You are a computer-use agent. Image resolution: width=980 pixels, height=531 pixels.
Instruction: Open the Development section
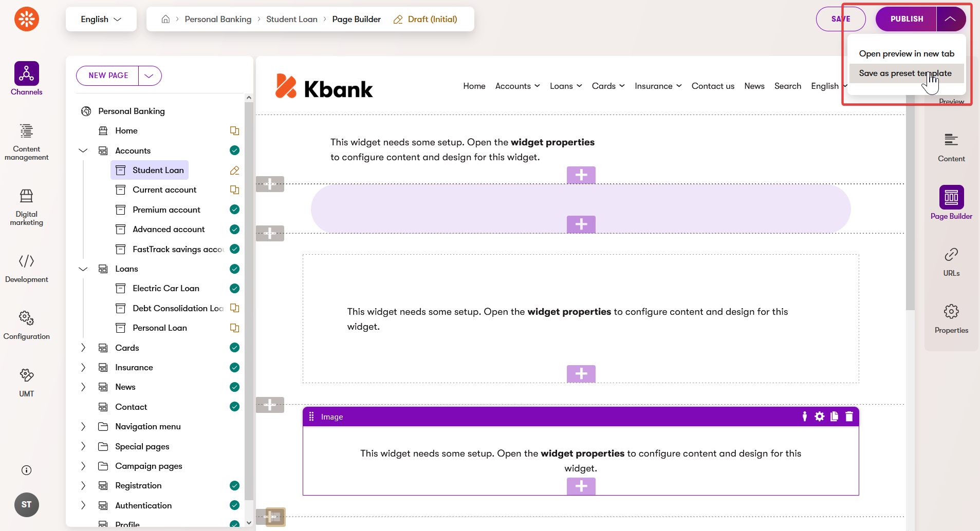pos(26,268)
